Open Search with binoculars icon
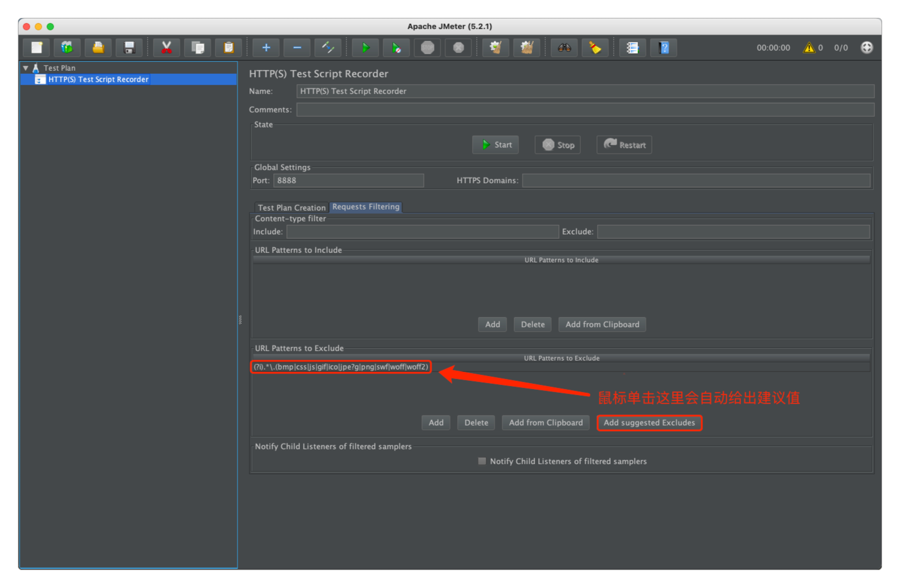 [x=564, y=48]
